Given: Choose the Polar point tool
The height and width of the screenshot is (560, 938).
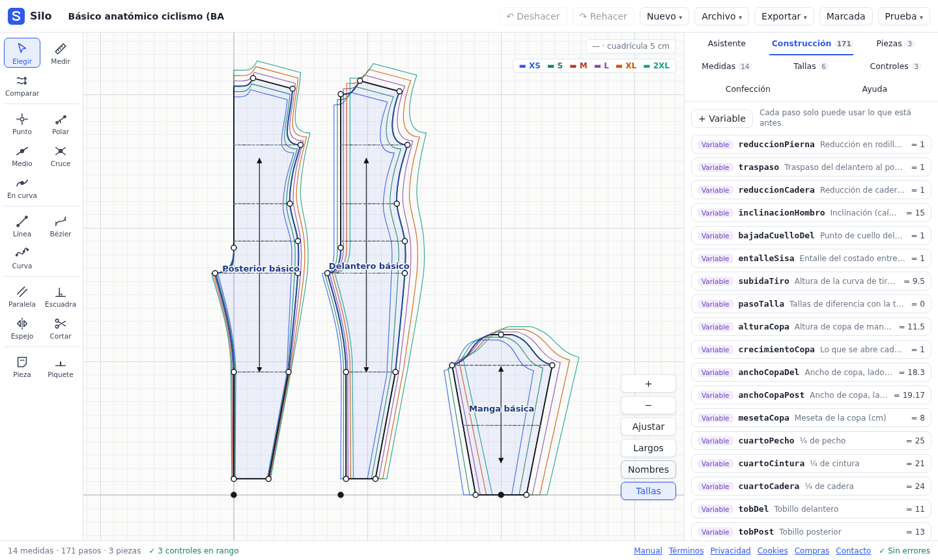Looking at the screenshot, I should tap(61, 123).
